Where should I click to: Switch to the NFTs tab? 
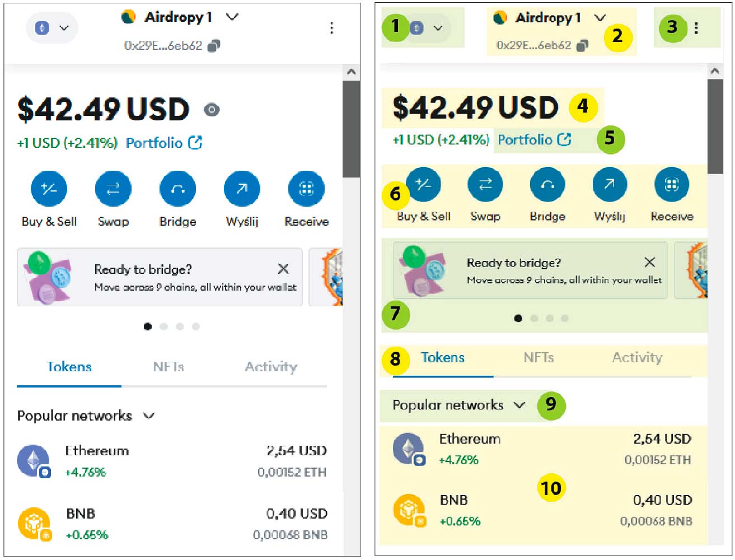[168, 367]
